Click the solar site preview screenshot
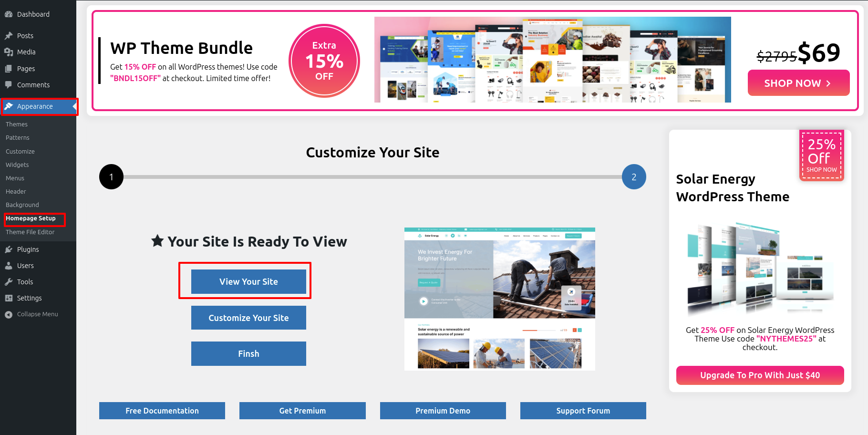This screenshot has height=435, width=868. click(500, 299)
